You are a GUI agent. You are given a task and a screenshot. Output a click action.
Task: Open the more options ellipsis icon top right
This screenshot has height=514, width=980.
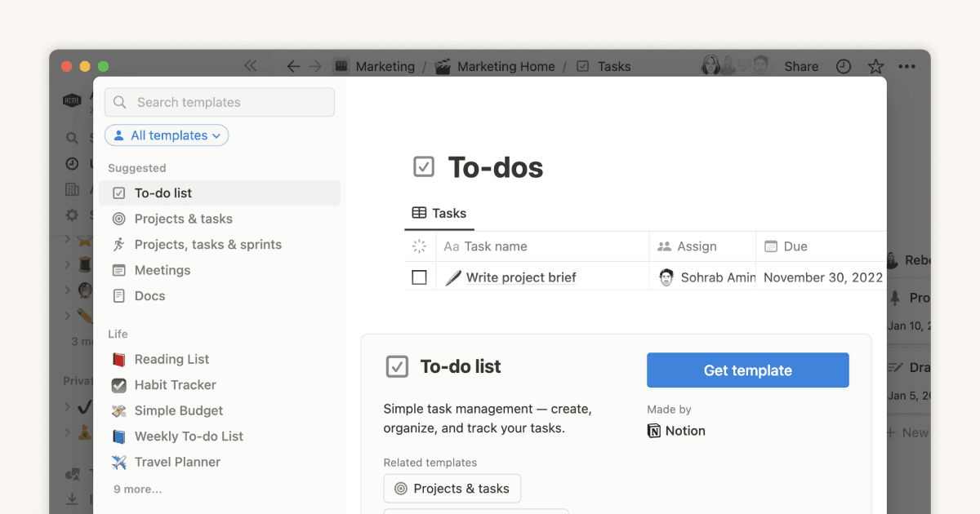[x=906, y=66]
